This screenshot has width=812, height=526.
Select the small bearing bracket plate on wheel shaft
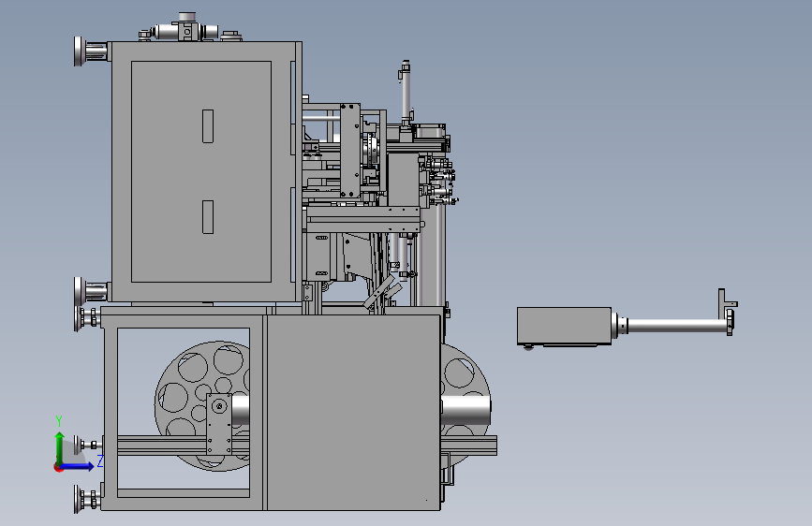(x=219, y=423)
